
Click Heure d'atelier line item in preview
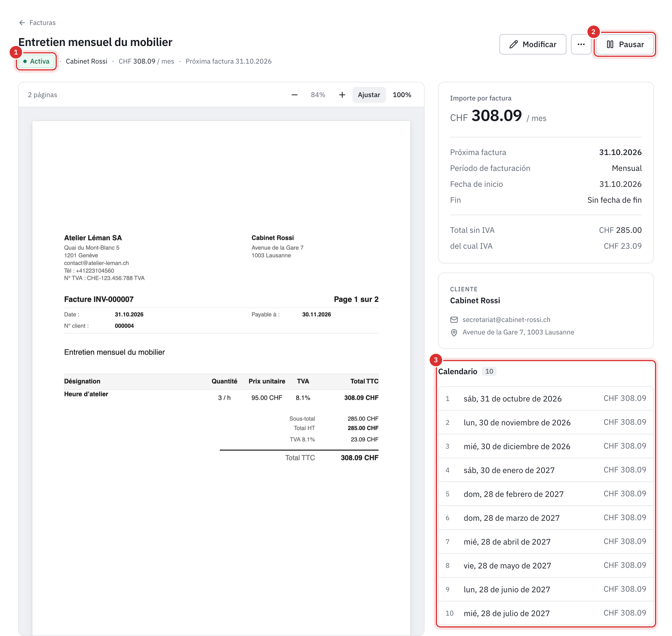[x=86, y=394]
